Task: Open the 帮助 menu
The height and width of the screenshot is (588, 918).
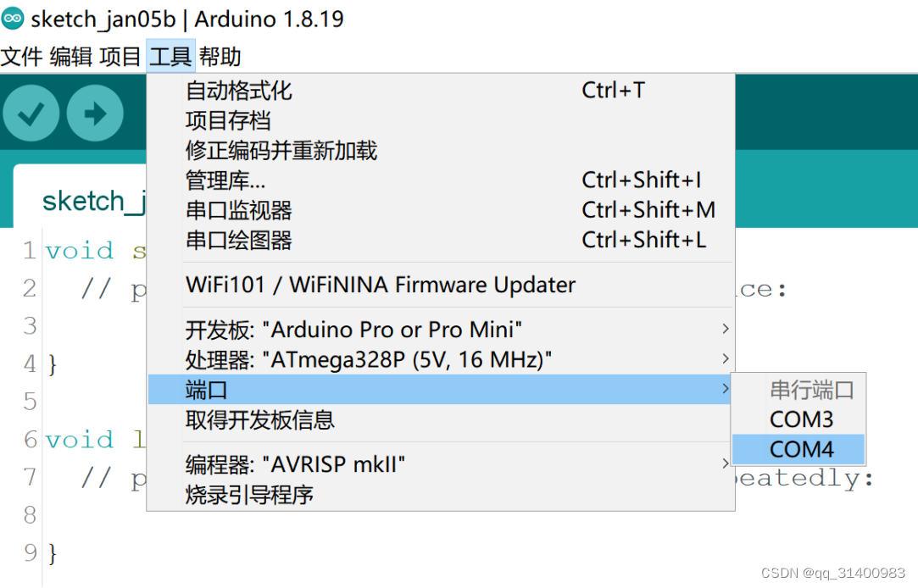Action: [x=220, y=57]
